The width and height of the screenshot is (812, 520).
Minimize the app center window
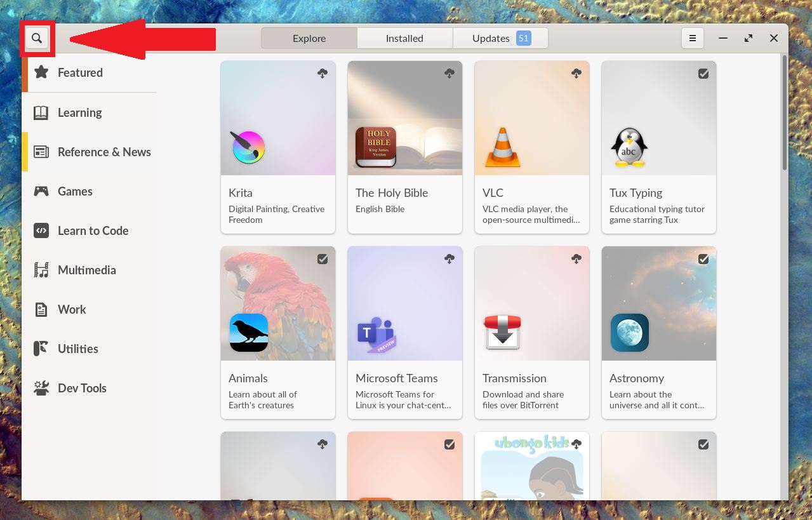point(722,38)
